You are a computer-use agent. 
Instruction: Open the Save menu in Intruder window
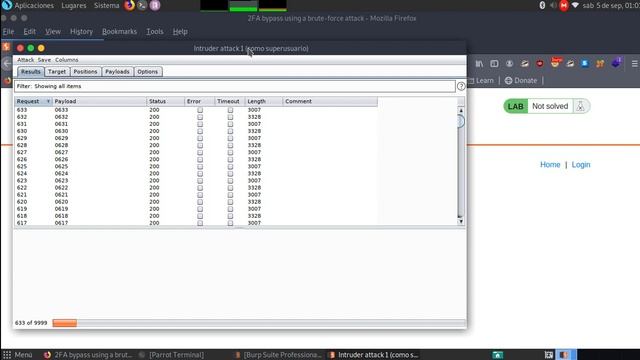point(44,60)
